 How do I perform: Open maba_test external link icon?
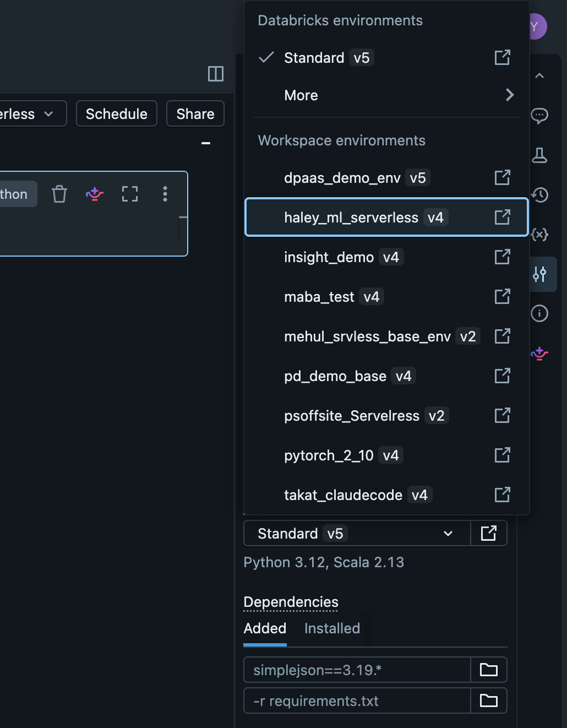pos(502,296)
